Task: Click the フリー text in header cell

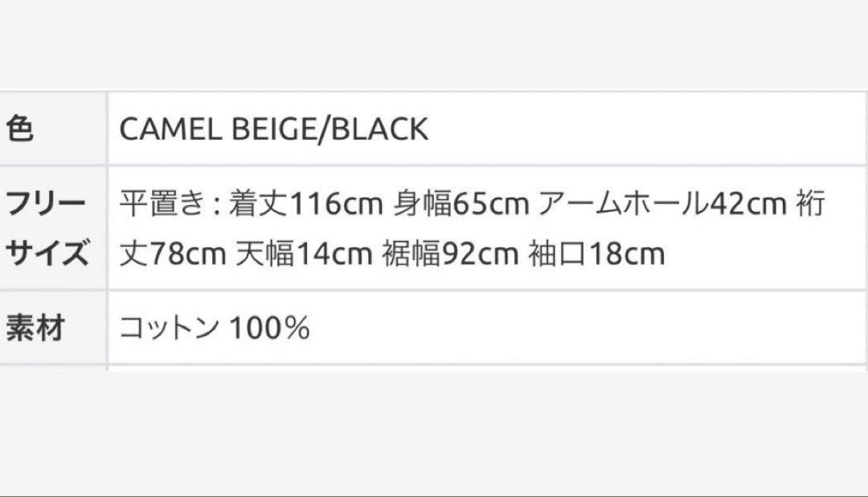Action: [x=46, y=203]
